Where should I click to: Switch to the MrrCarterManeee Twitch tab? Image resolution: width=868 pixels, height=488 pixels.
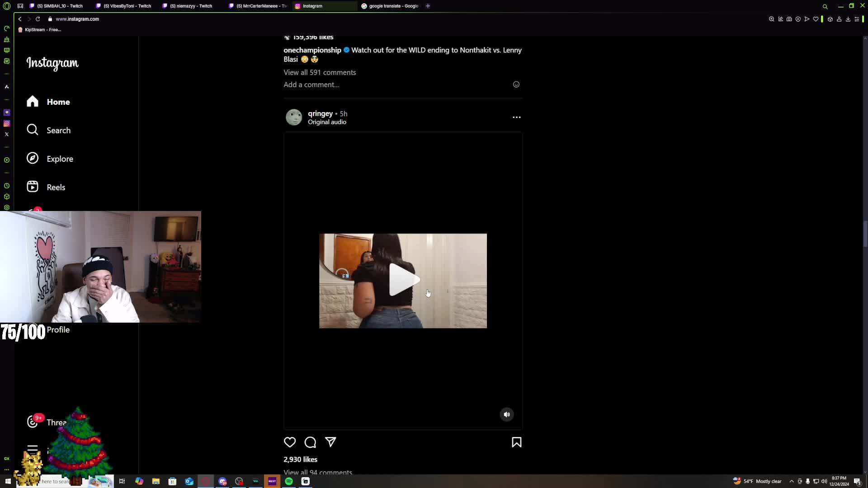258,6
